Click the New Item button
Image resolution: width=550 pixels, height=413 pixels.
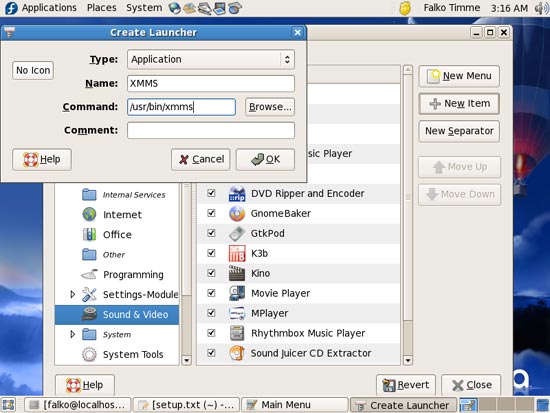[459, 104]
